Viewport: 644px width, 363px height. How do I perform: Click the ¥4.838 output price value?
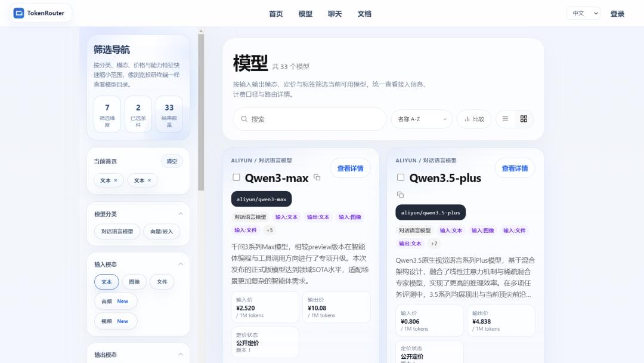click(481, 321)
